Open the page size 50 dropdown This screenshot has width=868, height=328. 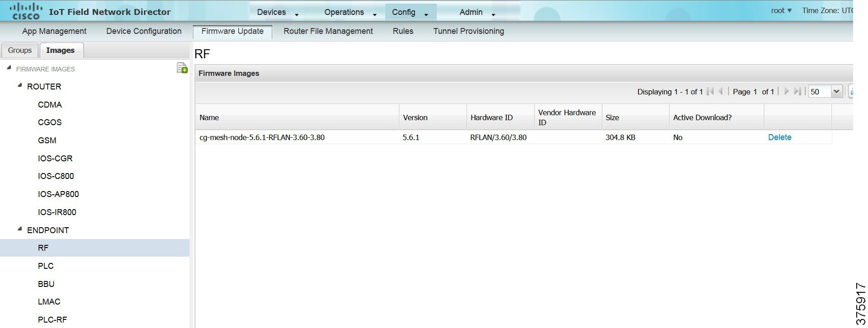tap(836, 92)
